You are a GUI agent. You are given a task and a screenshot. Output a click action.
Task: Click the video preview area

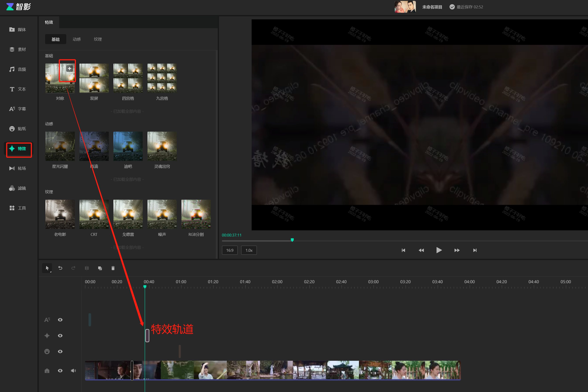(420, 125)
